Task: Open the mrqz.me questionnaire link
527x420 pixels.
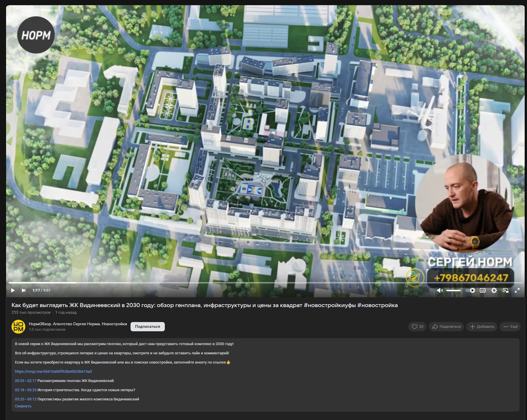Action: coord(53,371)
